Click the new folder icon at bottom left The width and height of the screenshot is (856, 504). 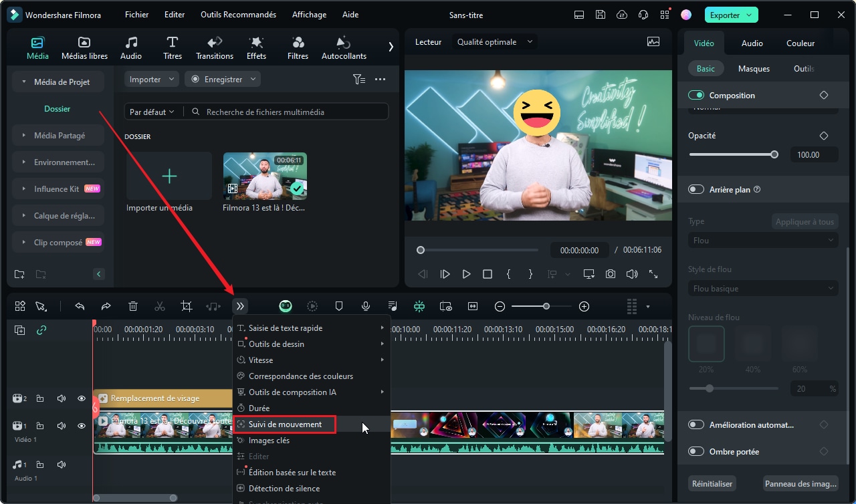coord(19,274)
